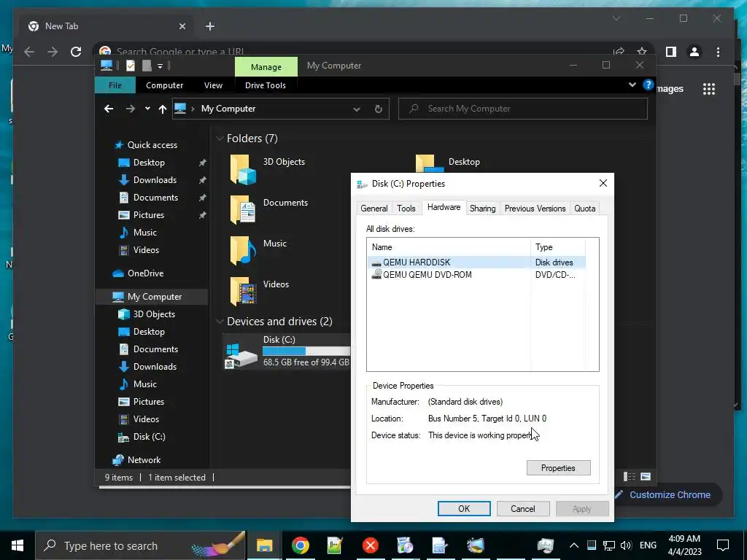Click the Properties button for device
This screenshot has width=747, height=560.
click(558, 468)
